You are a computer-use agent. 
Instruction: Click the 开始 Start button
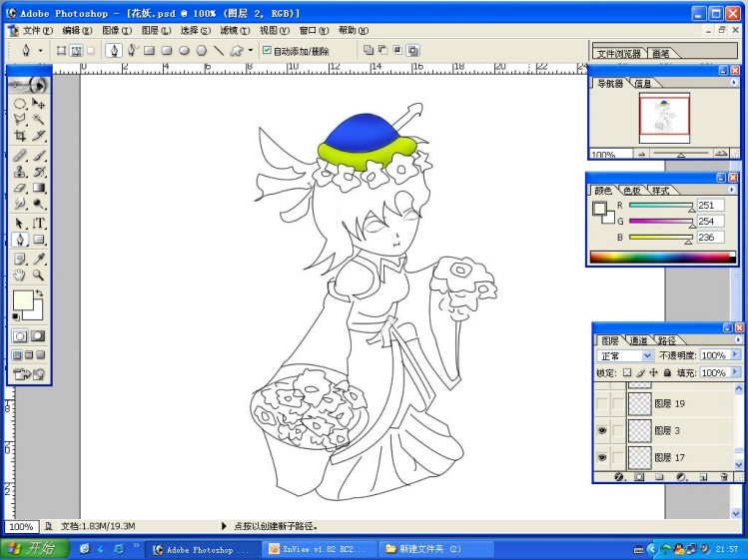(x=33, y=549)
